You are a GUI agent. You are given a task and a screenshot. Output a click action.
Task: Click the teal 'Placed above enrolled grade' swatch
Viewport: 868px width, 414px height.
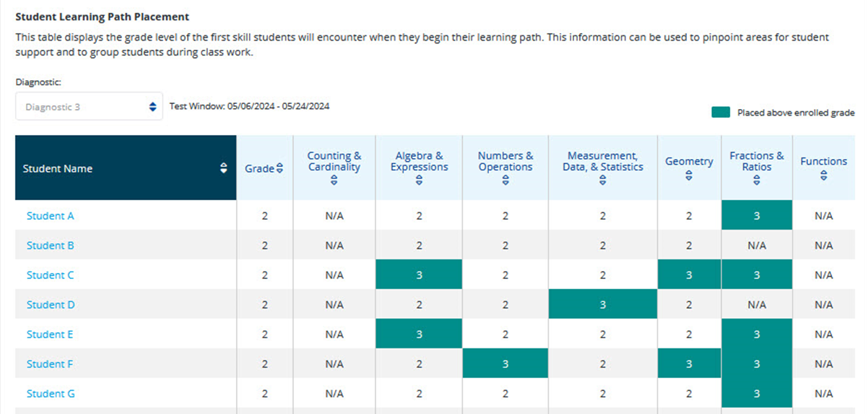720,113
